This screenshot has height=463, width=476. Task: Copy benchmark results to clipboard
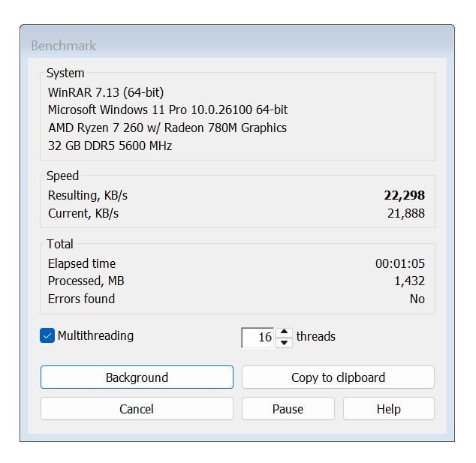click(338, 377)
